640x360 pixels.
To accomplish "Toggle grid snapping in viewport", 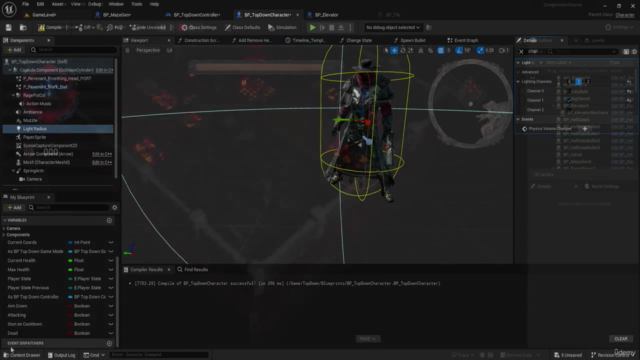I will [x=440, y=50].
